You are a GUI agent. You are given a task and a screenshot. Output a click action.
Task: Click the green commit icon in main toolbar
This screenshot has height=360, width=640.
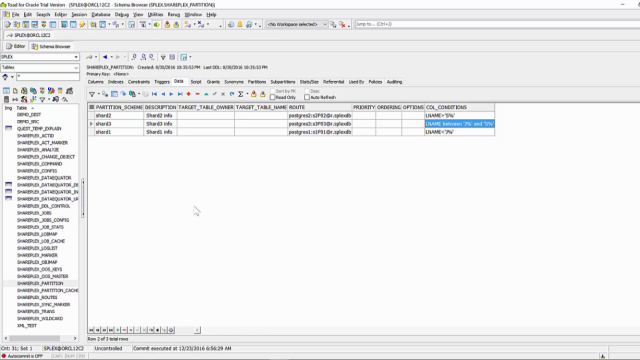(x=157, y=24)
